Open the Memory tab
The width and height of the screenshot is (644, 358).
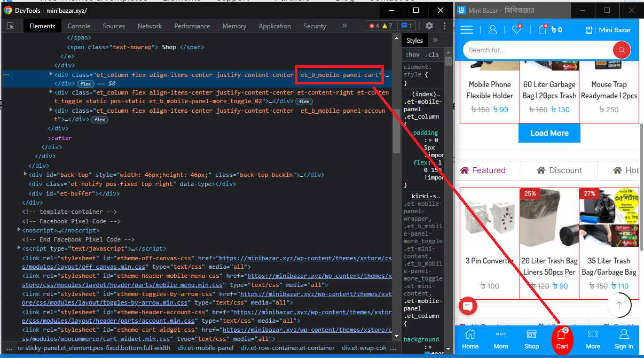(x=234, y=26)
